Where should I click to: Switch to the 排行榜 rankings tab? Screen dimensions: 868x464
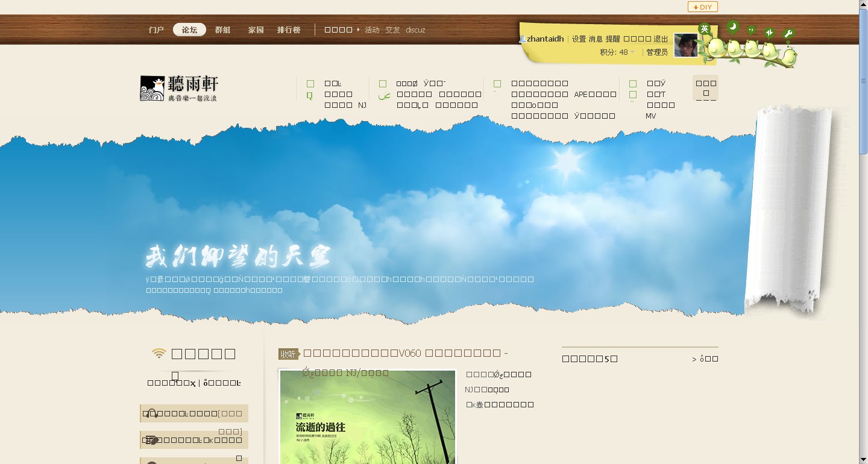(x=289, y=30)
